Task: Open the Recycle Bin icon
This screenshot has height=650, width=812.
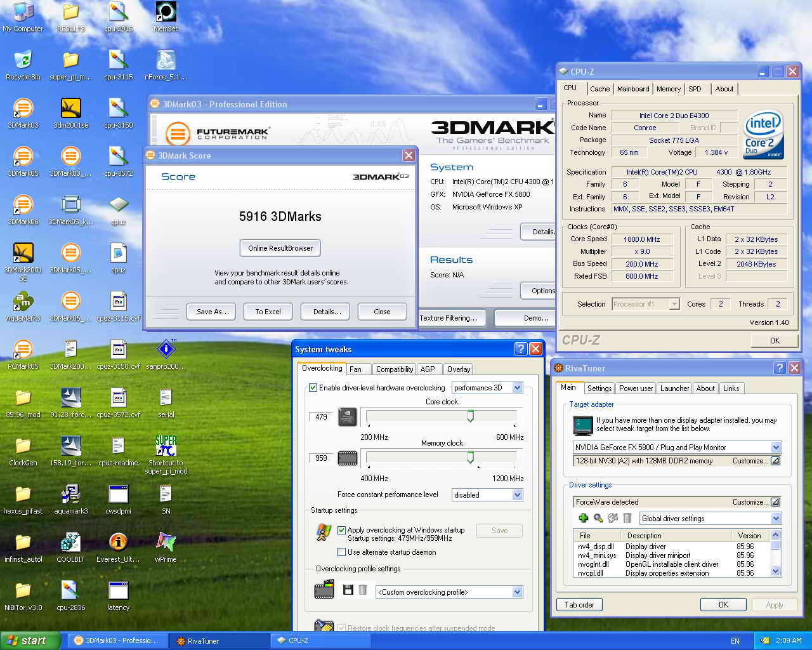Action: 23,65
